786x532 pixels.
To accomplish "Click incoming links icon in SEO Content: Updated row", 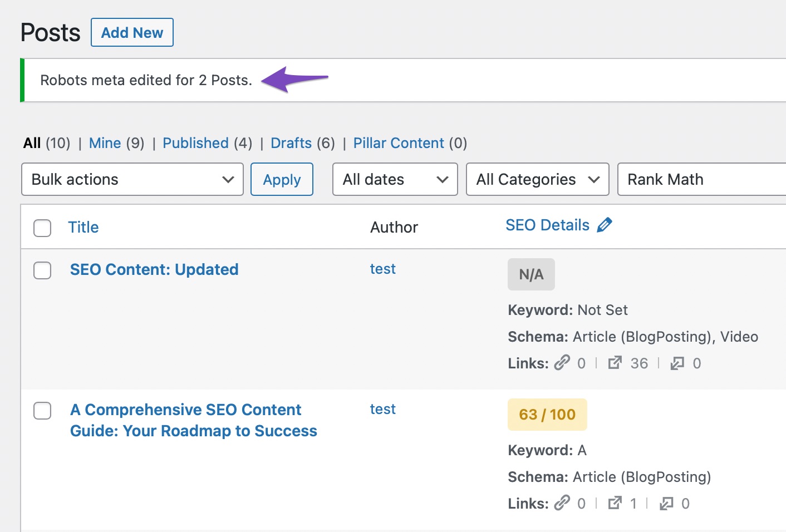I will click(677, 363).
